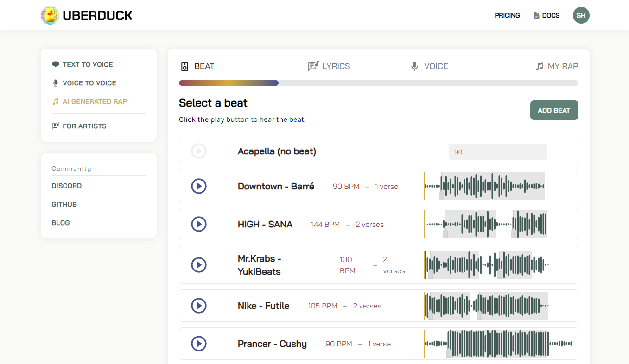Click the Select a beat heading

point(213,103)
